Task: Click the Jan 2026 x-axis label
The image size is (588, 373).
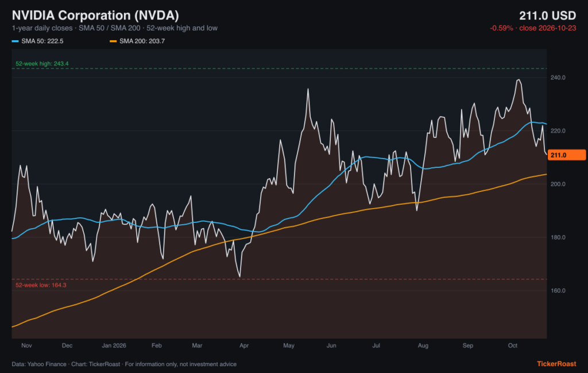Action: click(x=114, y=345)
